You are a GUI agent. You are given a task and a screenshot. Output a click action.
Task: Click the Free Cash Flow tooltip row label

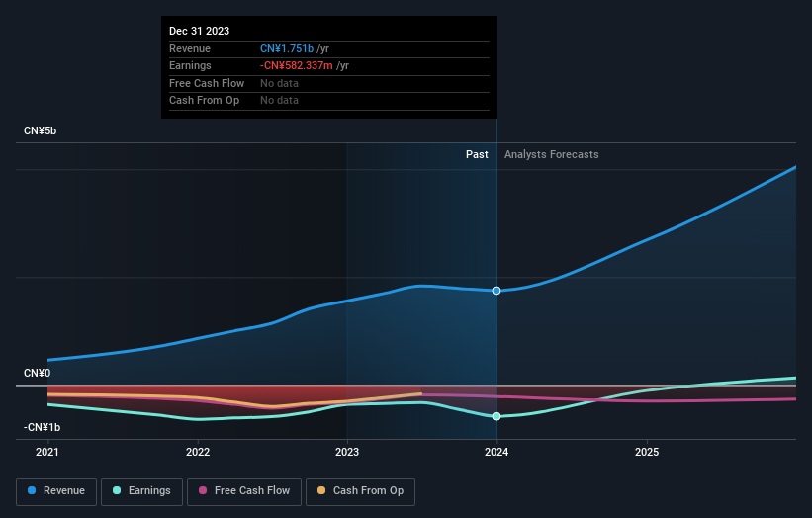207,83
